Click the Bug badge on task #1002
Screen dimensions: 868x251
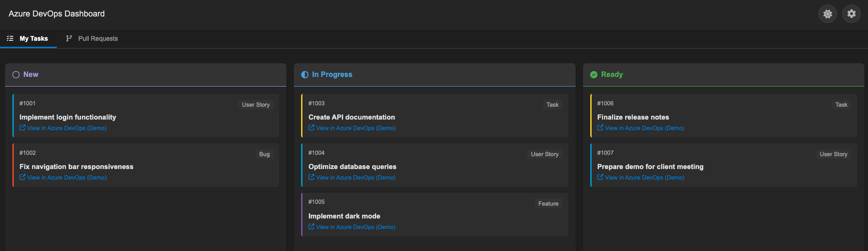pyautogui.click(x=264, y=154)
